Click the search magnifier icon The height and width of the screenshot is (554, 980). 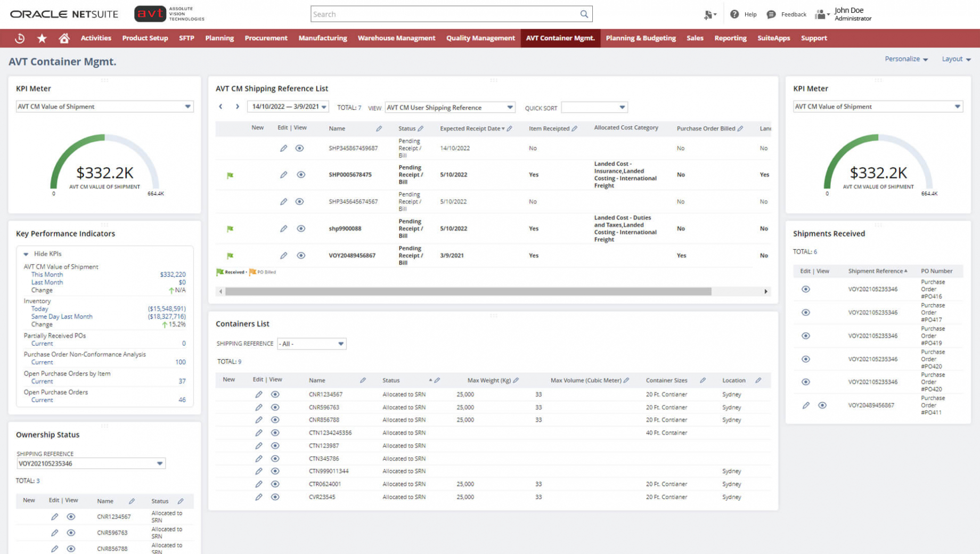pyautogui.click(x=584, y=13)
